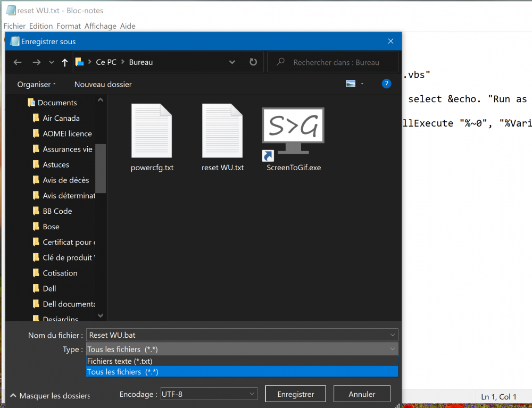Open recent locations dropdown arrow
The width and height of the screenshot is (532, 408).
(52, 62)
